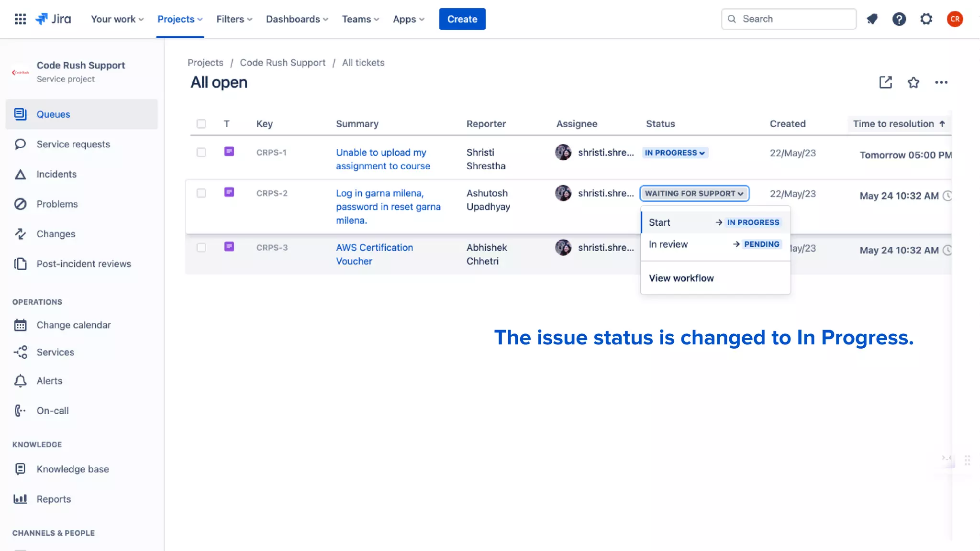Click the Changes icon in sidebar
The width and height of the screenshot is (980, 551).
coord(20,234)
